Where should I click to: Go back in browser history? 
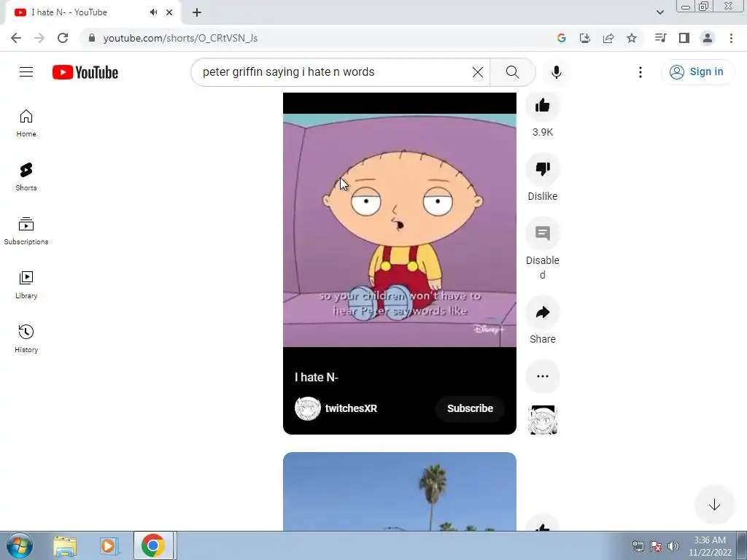coord(16,38)
